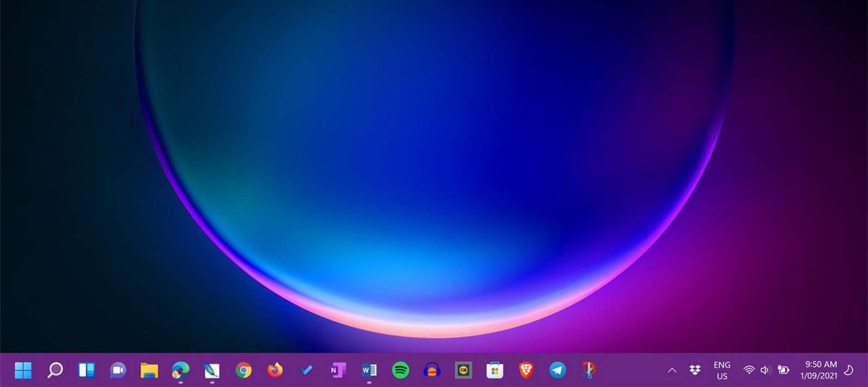This screenshot has height=387, width=868.
Task: Open Windows Search
Action: [x=55, y=370]
